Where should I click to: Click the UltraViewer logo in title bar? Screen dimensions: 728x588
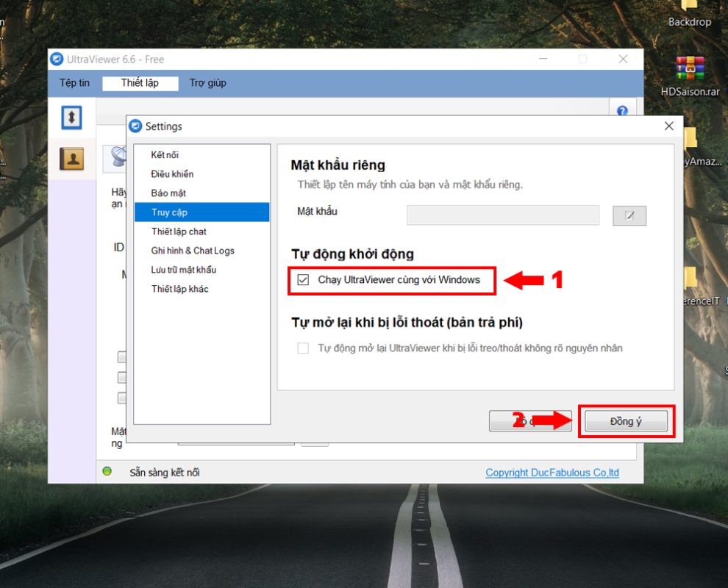57,60
